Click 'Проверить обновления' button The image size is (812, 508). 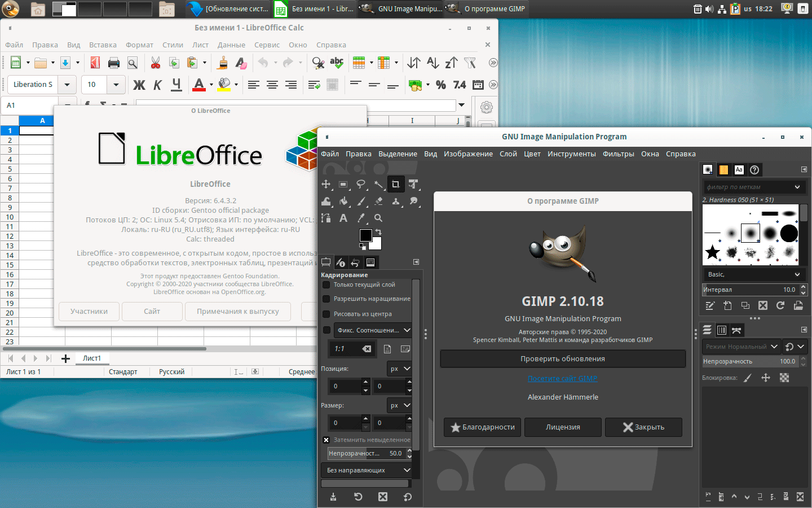click(x=562, y=358)
